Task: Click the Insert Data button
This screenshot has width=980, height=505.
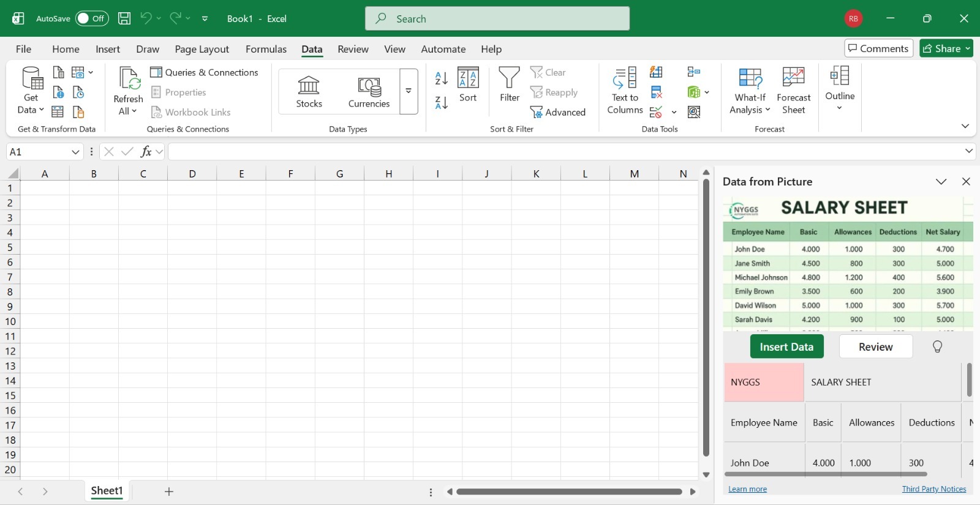Action: pyautogui.click(x=786, y=346)
